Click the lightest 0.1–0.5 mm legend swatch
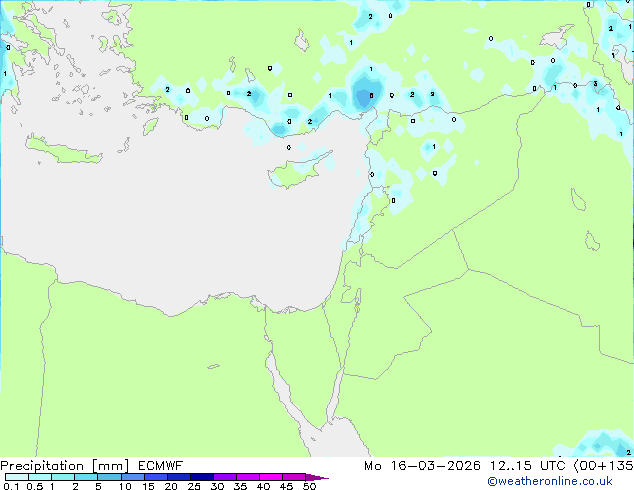 (17, 477)
